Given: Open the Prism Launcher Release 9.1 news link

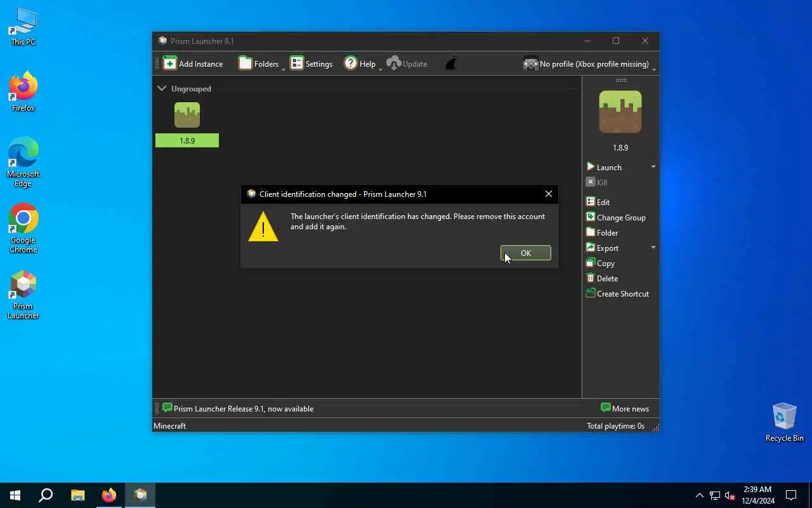Looking at the screenshot, I should (x=238, y=408).
